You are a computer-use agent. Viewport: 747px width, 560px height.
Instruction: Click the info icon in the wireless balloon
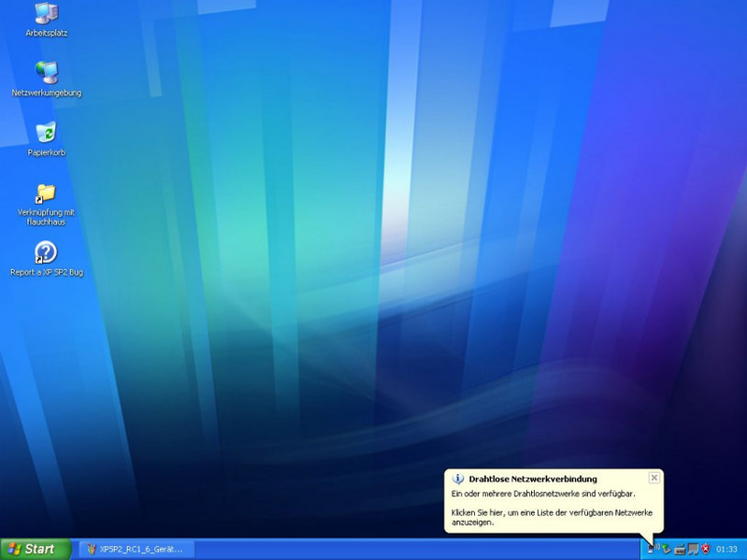pos(458,479)
